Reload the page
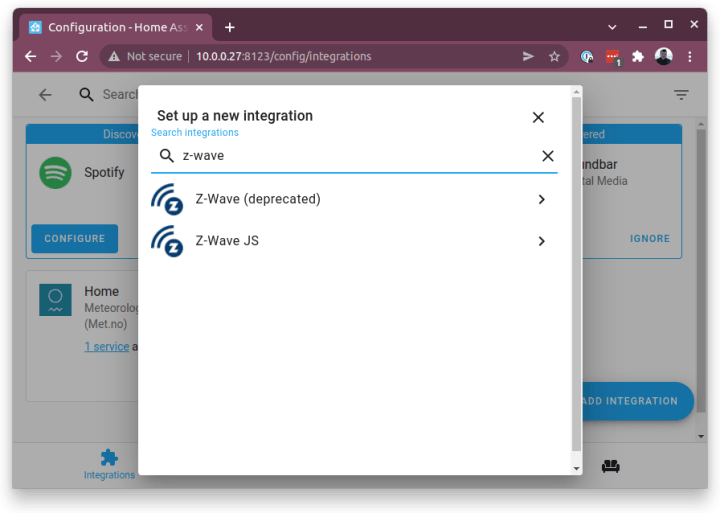 (x=82, y=56)
